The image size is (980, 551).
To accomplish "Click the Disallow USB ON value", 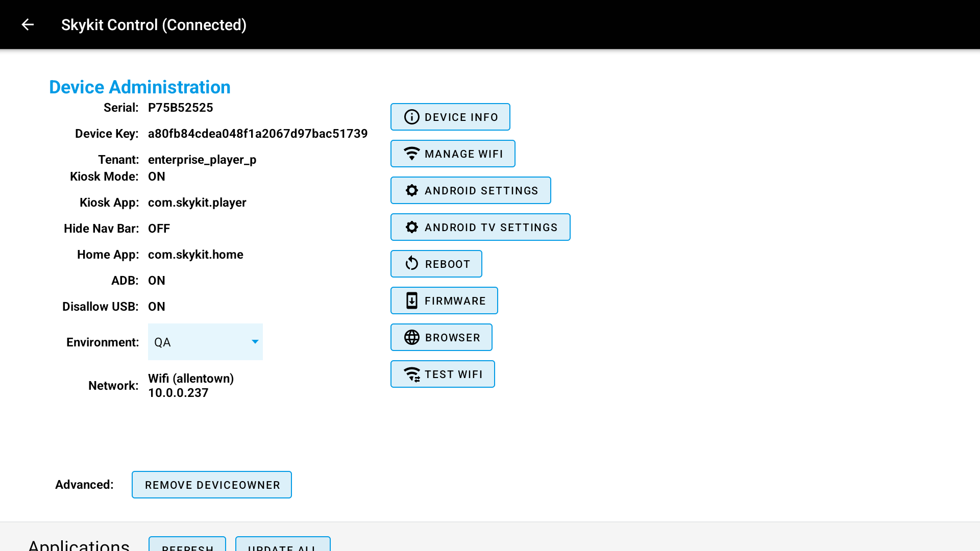I will pos(157,307).
